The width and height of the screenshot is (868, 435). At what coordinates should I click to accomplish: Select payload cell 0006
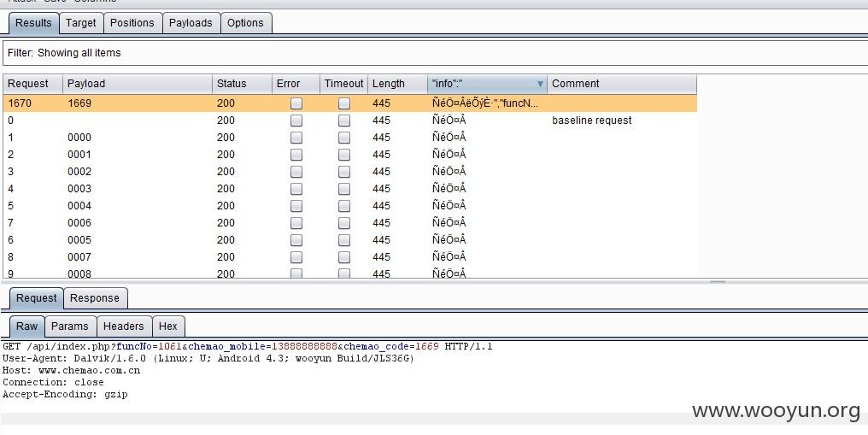pyautogui.click(x=138, y=223)
